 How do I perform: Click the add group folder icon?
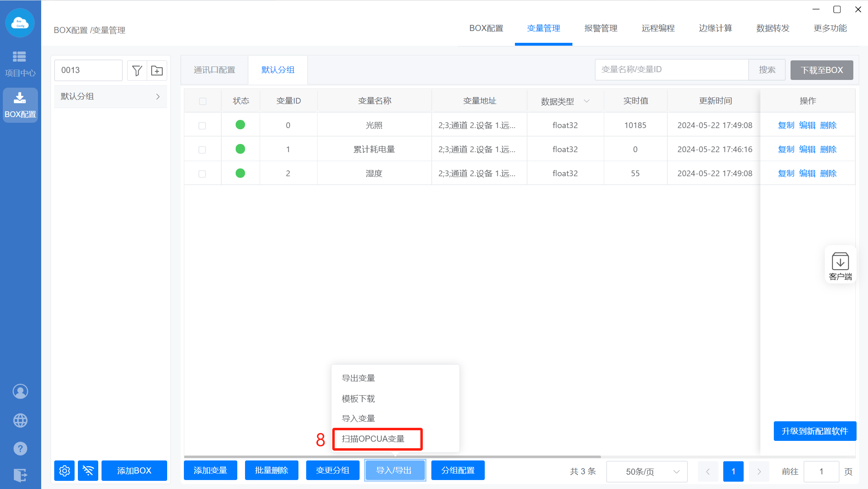(157, 71)
